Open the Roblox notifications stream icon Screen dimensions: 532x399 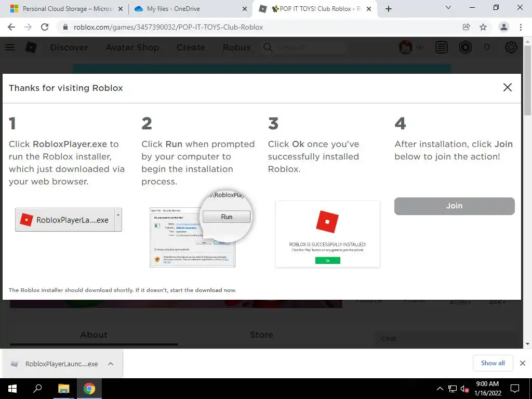[442, 47]
